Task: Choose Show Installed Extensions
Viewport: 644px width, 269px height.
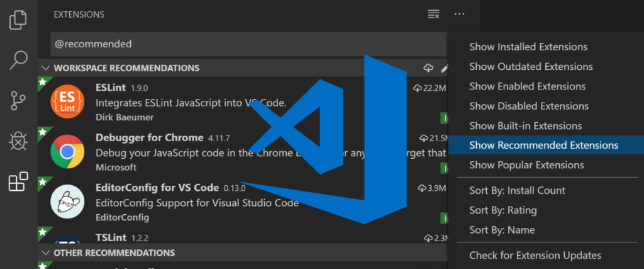Action: click(528, 47)
